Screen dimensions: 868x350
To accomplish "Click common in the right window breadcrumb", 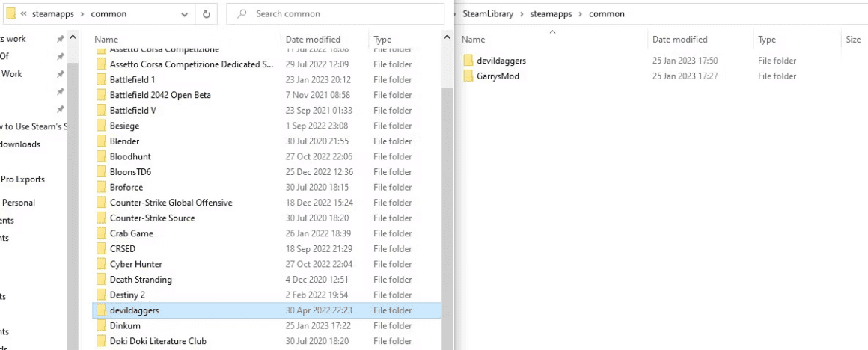I will coord(607,13).
